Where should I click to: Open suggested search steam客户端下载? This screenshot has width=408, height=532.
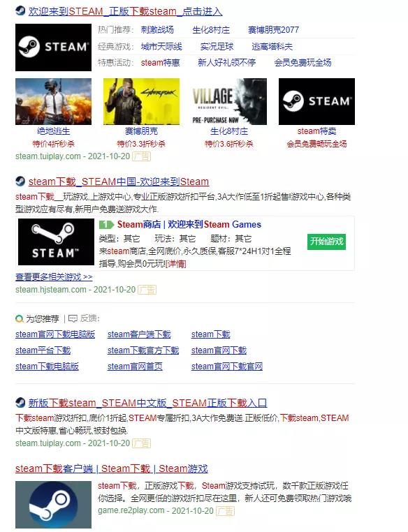tap(139, 334)
